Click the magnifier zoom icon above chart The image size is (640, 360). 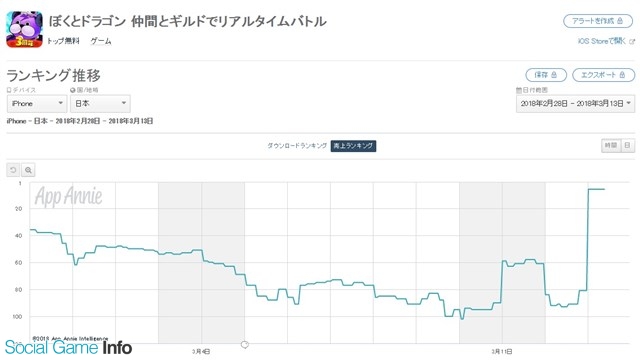pyautogui.click(x=28, y=170)
